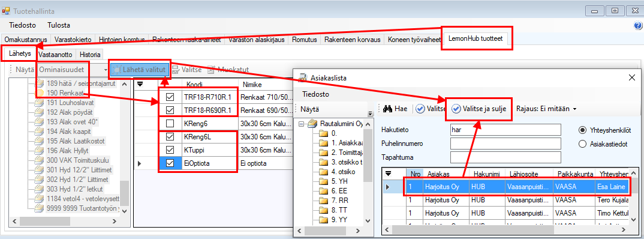Click folder icon of 191 Louhoslavat
This screenshot has height=239, width=644.
tap(40, 103)
